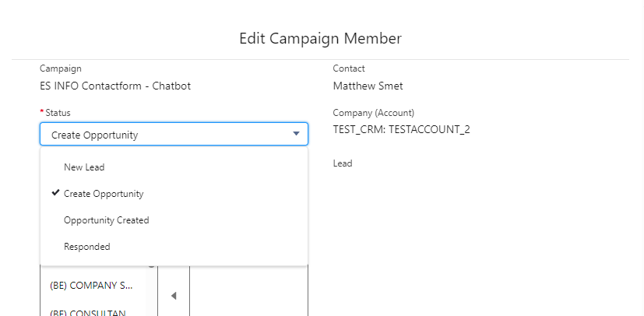Click the empty selected-items list box
644x316 pixels.
[x=249, y=292]
